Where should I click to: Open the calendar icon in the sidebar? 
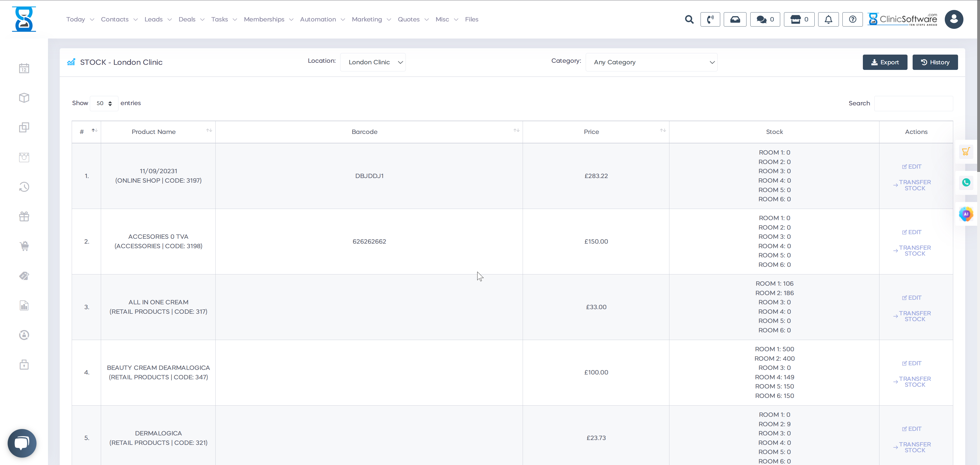click(x=24, y=68)
